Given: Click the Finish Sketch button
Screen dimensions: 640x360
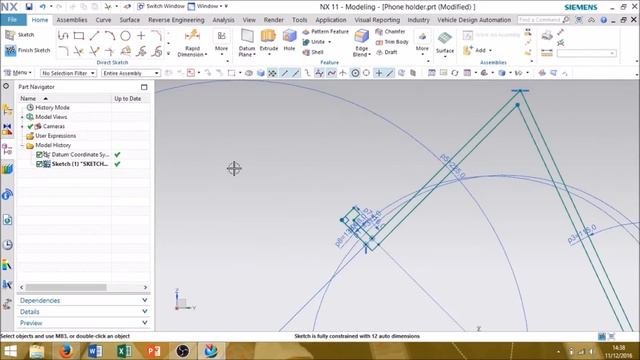Looking at the screenshot, I should (27, 50).
